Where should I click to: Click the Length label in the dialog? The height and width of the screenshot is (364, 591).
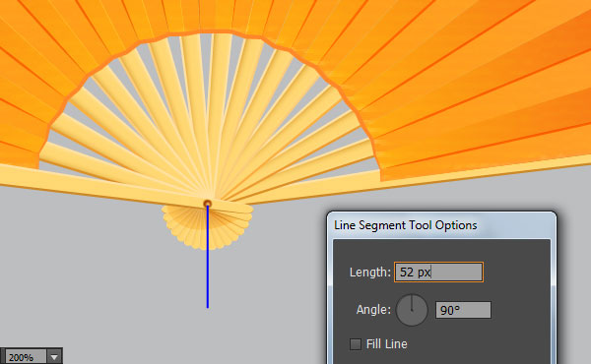pos(369,272)
